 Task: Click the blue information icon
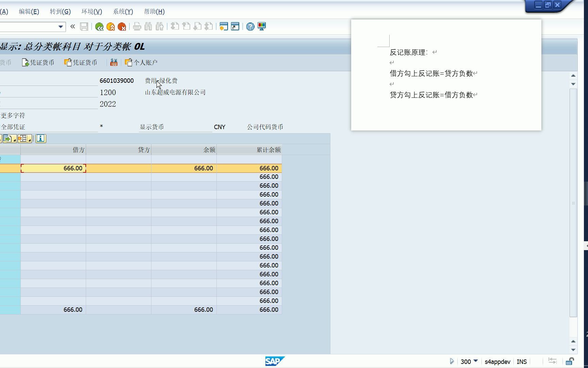[40, 138]
